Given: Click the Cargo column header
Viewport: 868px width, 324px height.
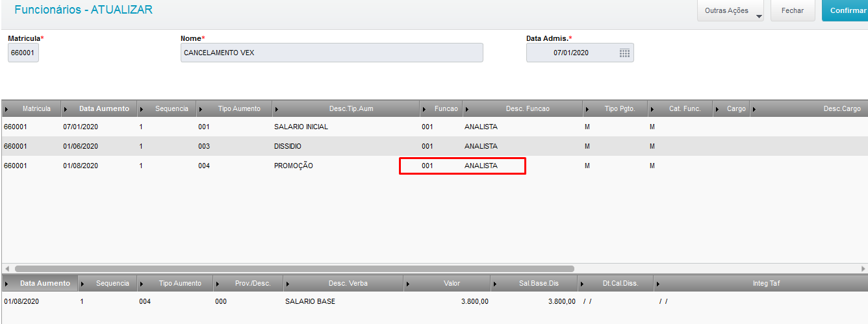Looking at the screenshot, I should pyautogui.click(x=731, y=108).
